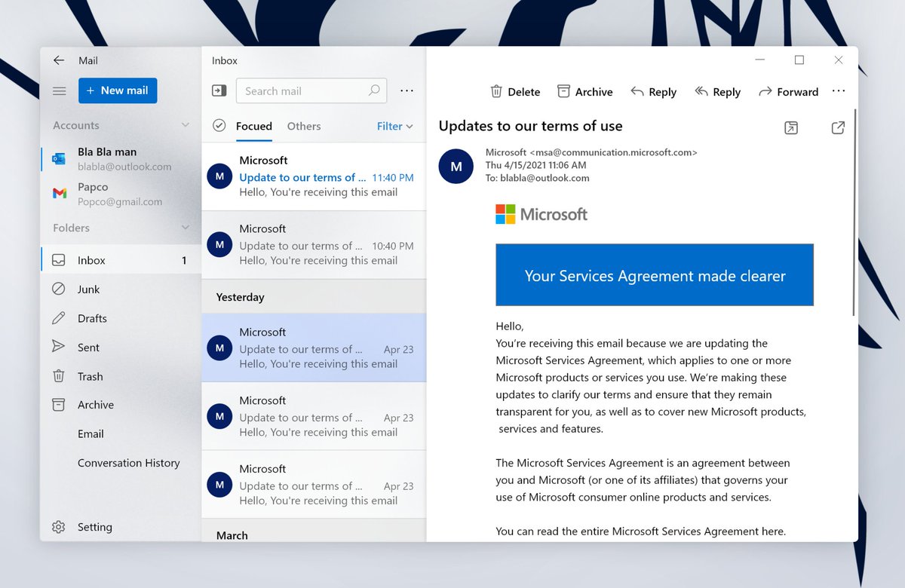Click the Yesterday group header
Screen dimensions: 905x588
pos(314,297)
